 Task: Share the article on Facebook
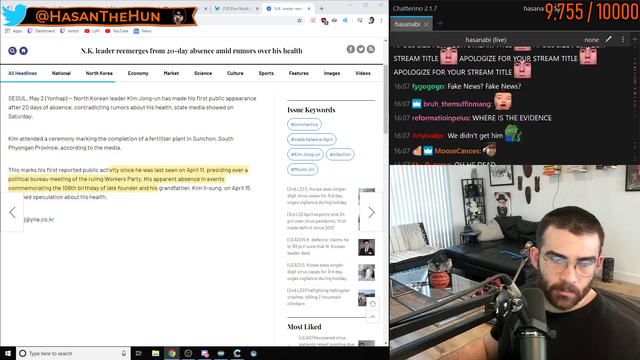[x=351, y=49]
